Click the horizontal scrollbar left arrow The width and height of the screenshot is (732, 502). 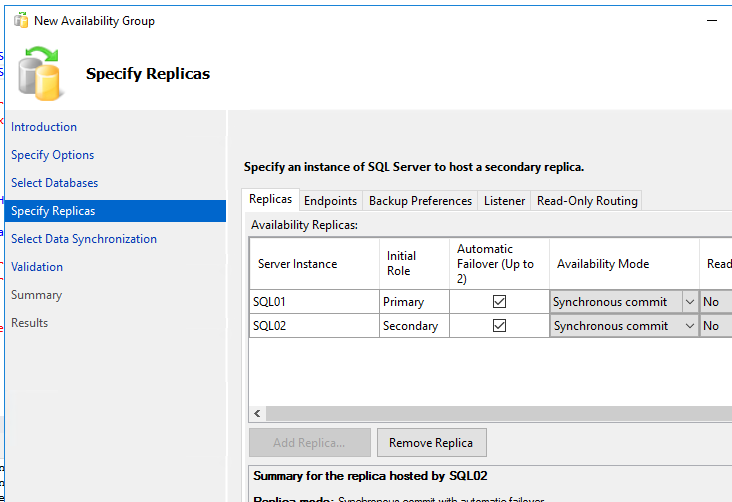(257, 413)
